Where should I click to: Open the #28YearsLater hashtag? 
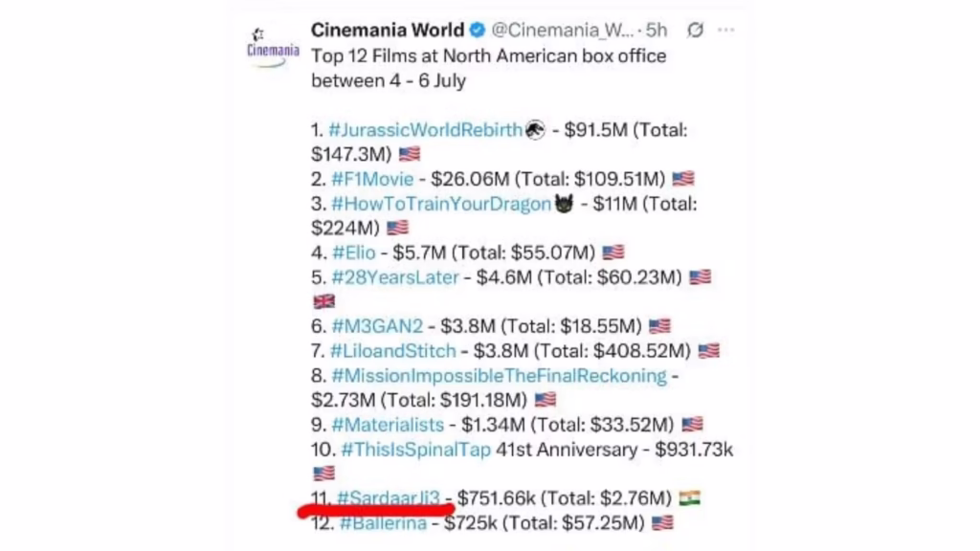click(395, 277)
